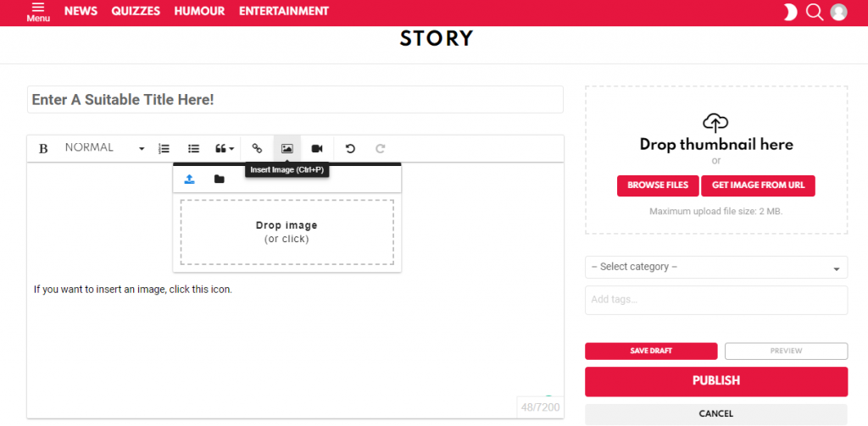
Task: Click the PREVIEW button
Action: click(x=786, y=351)
